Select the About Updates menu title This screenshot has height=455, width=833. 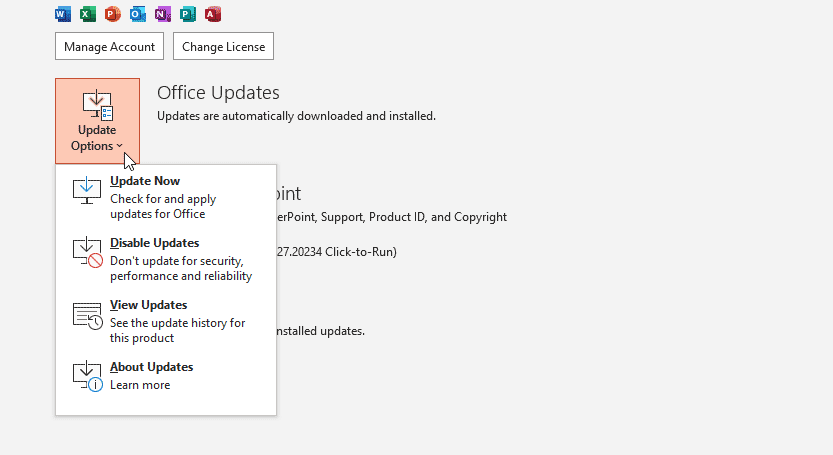pyautogui.click(x=151, y=367)
